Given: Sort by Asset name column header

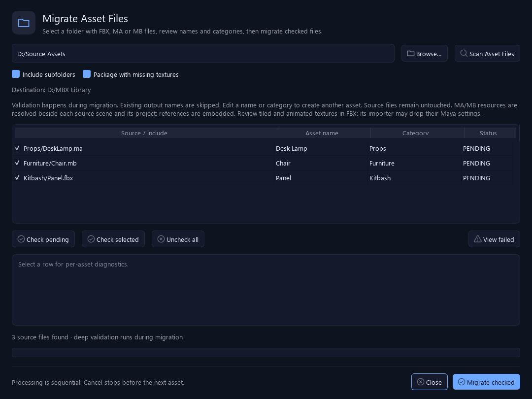Looking at the screenshot, I should [x=324, y=133].
